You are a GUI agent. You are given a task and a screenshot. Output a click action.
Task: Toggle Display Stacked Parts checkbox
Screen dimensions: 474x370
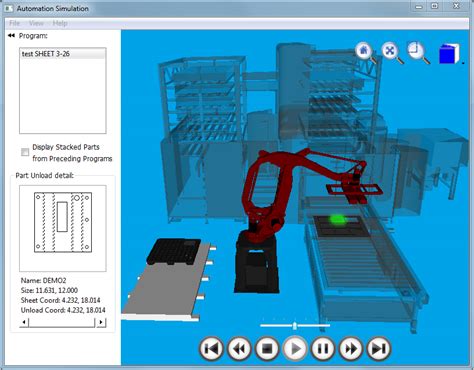25,152
